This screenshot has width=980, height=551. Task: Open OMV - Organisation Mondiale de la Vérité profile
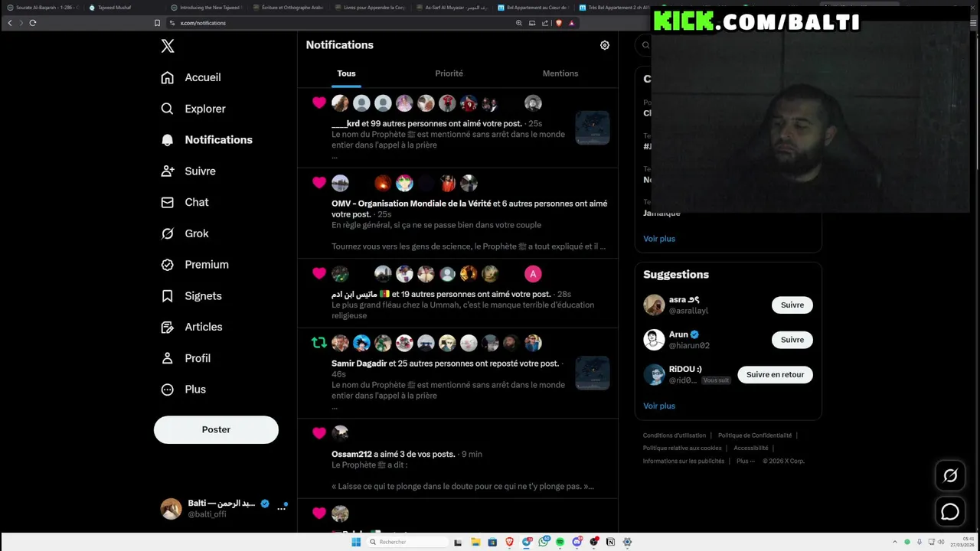pos(411,204)
